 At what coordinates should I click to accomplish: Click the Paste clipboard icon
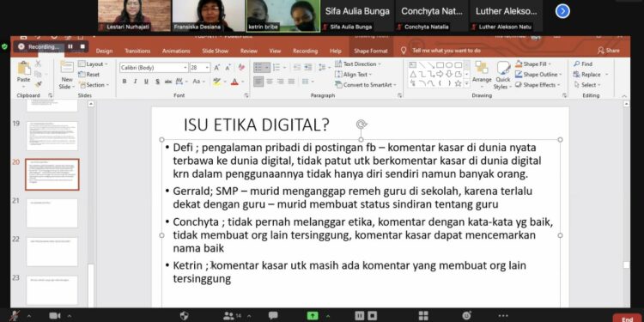click(24, 68)
